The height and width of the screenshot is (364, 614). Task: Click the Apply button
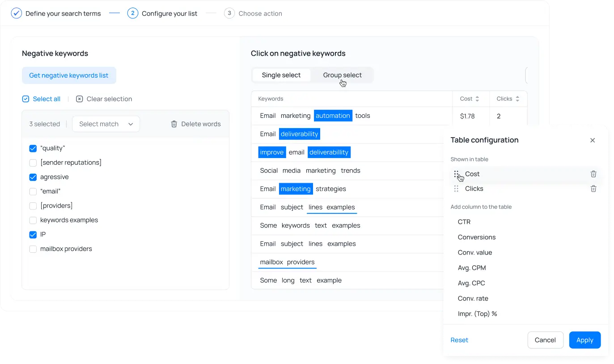pos(584,340)
